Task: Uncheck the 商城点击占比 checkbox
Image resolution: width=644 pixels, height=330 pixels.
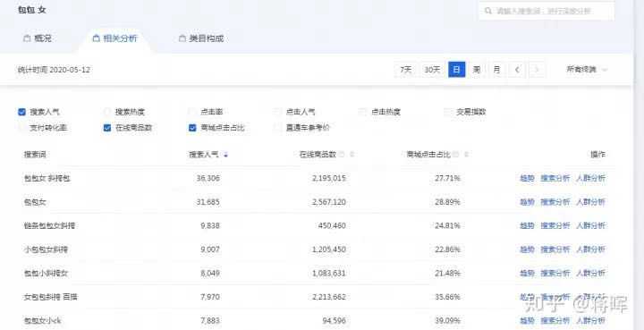Action: coord(192,128)
